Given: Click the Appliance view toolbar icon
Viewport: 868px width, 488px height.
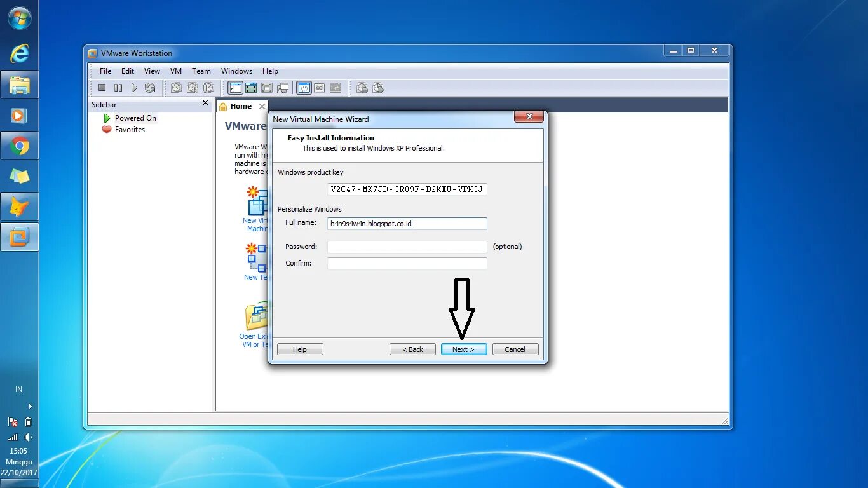Looking at the screenshot, I should click(x=320, y=88).
